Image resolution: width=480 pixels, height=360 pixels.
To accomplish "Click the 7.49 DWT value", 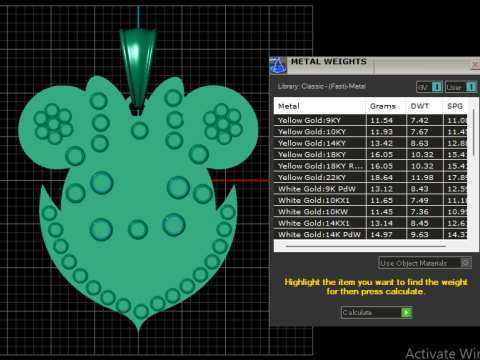I will point(420,200).
